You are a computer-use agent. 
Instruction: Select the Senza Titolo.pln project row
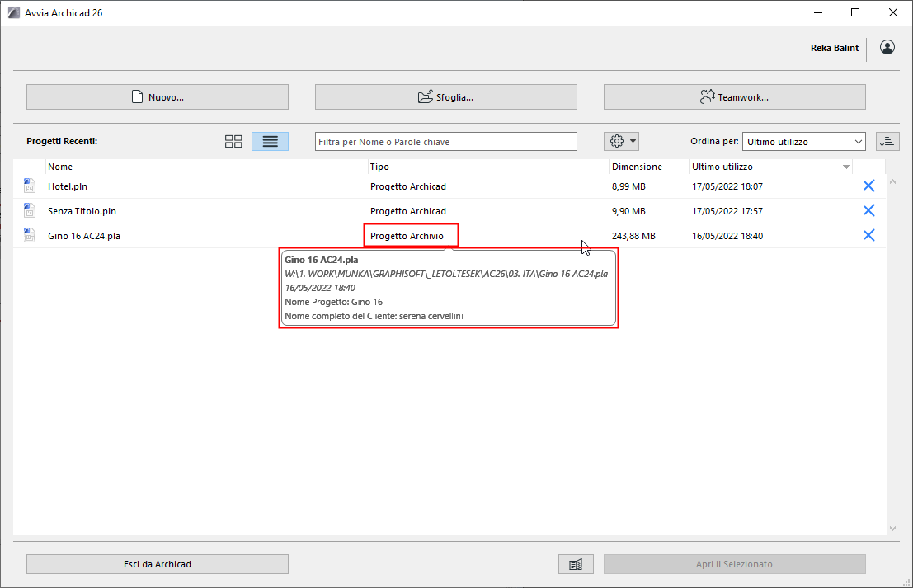pyautogui.click(x=449, y=211)
